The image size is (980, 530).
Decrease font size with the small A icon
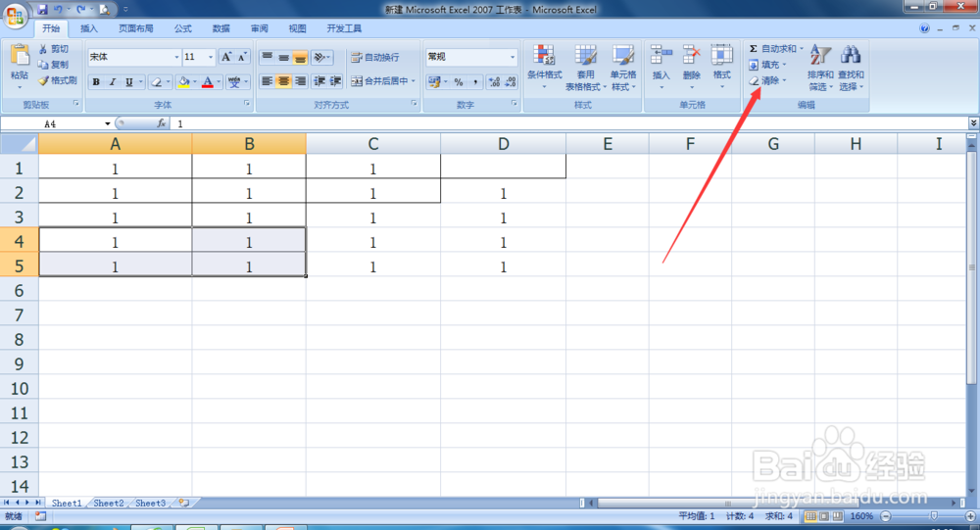(x=242, y=57)
